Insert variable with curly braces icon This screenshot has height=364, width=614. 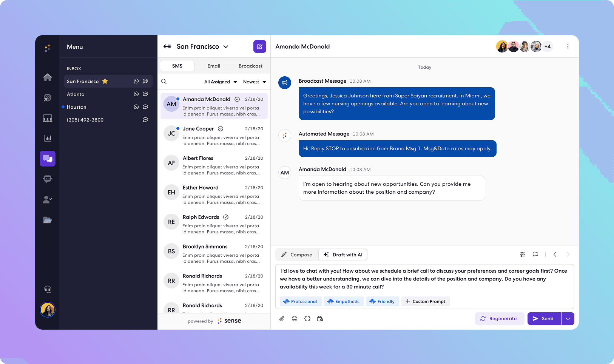pyautogui.click(x=307, y=319)
